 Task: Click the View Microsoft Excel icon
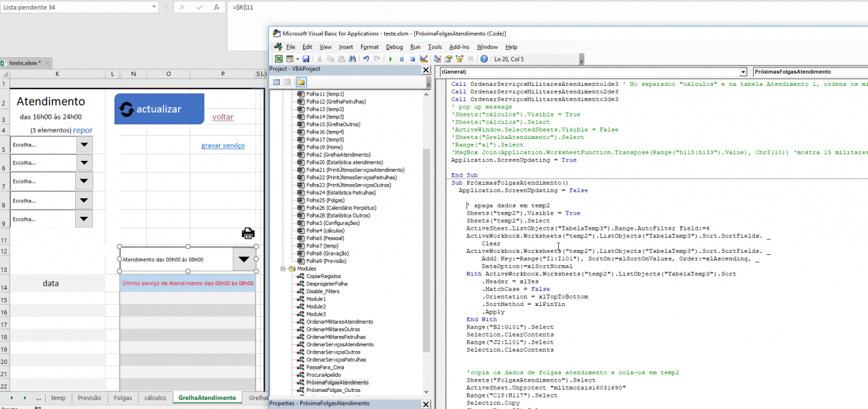tap(278, 59)
